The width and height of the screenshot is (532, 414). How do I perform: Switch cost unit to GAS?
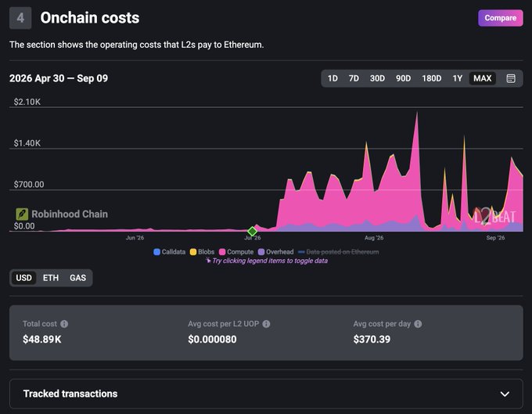pyautogui.click(x=77, y=278)
